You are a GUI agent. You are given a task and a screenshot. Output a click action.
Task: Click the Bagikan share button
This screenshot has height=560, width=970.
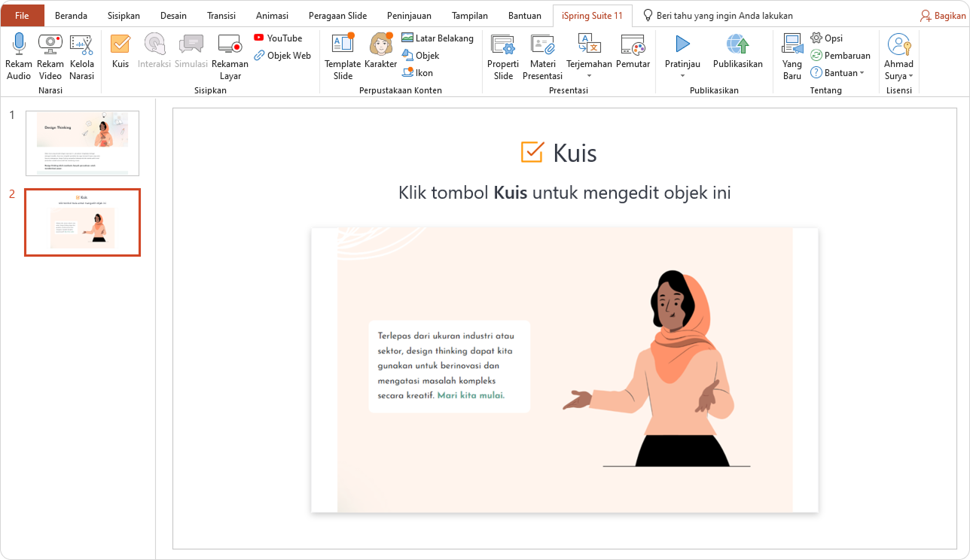[x=943, y=16]
